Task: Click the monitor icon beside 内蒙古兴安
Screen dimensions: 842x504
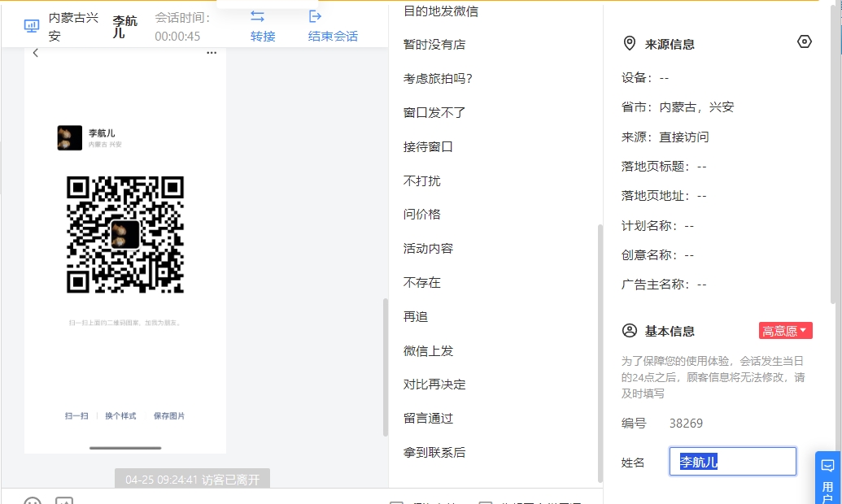Action: tap(32, 26)
